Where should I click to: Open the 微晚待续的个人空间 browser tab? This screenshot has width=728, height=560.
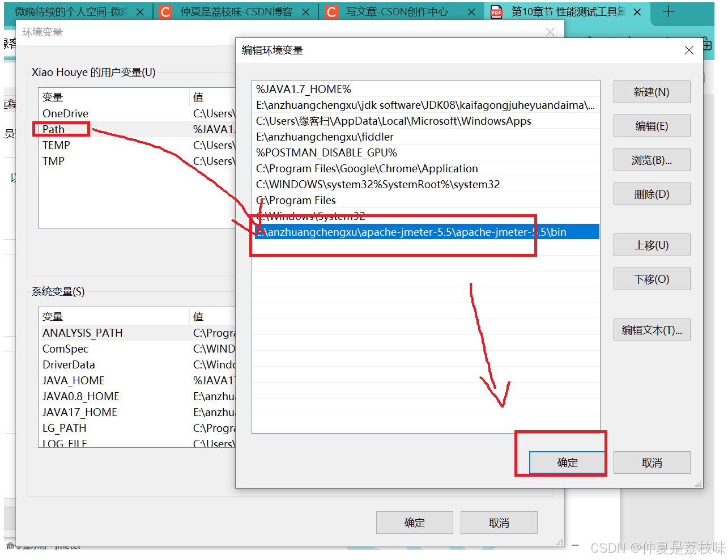tap(71, 11)
